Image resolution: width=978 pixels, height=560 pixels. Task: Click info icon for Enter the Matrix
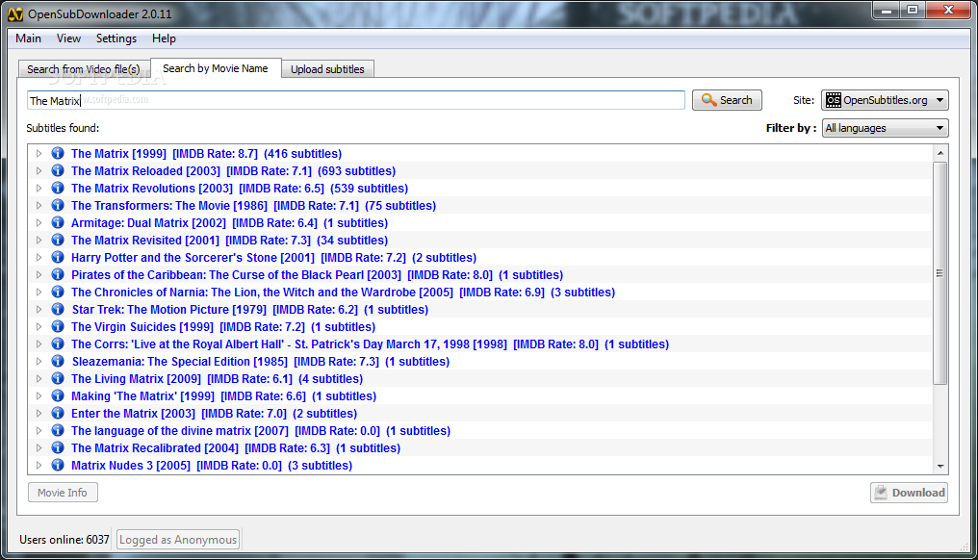pos(58,413)
